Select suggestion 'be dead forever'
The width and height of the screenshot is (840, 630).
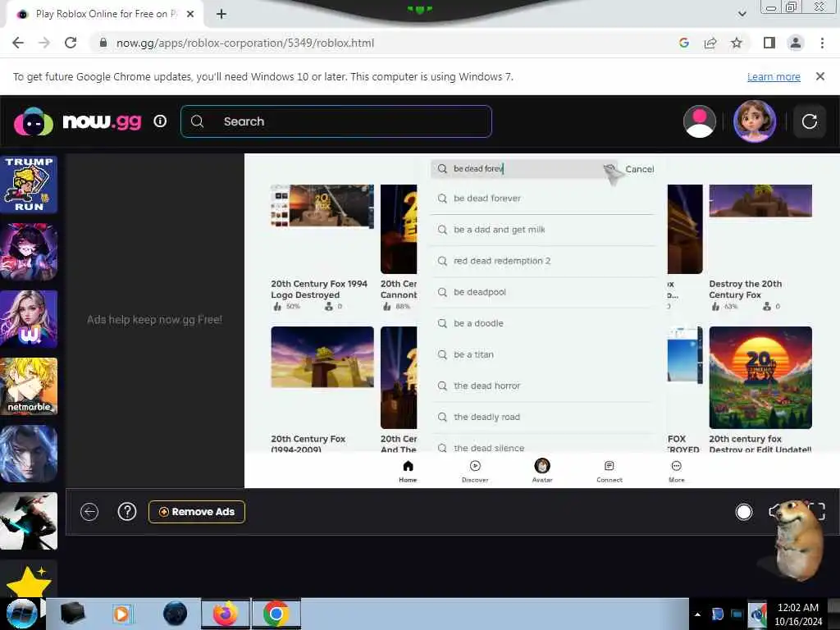[542, 199]
